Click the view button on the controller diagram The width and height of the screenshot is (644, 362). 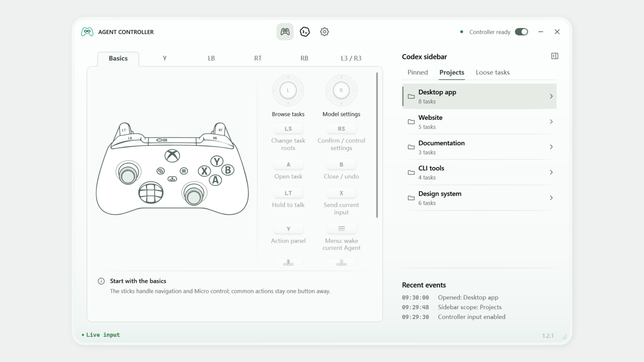point(161,171)
